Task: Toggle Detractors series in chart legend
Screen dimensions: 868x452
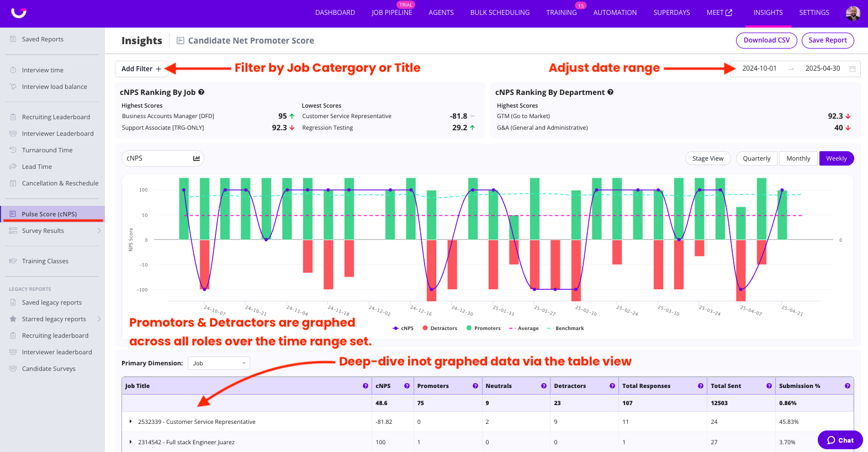Action: point(440,328)
